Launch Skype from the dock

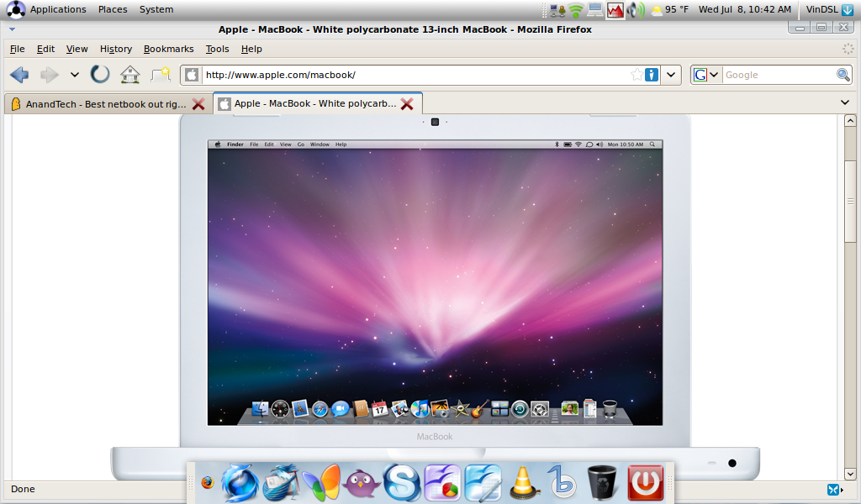point(401,483)
